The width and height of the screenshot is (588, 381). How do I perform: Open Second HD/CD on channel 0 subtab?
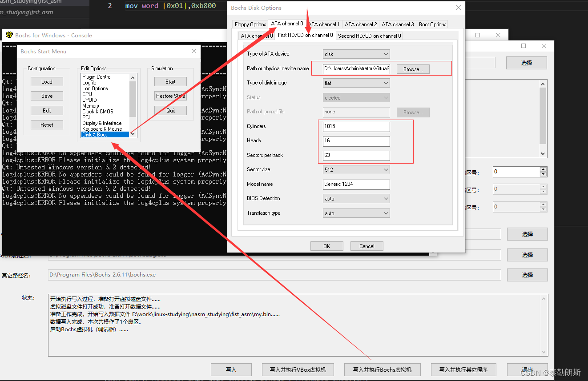[369, 36]
